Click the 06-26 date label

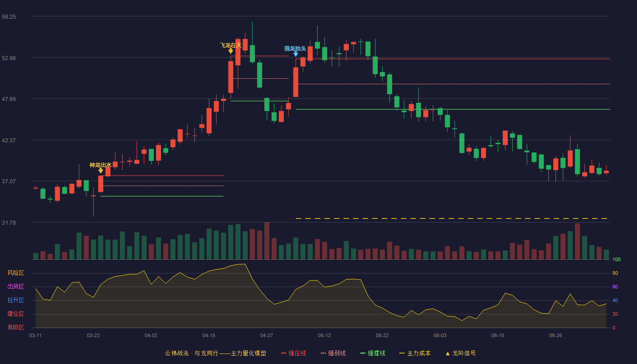click(556, 335)
